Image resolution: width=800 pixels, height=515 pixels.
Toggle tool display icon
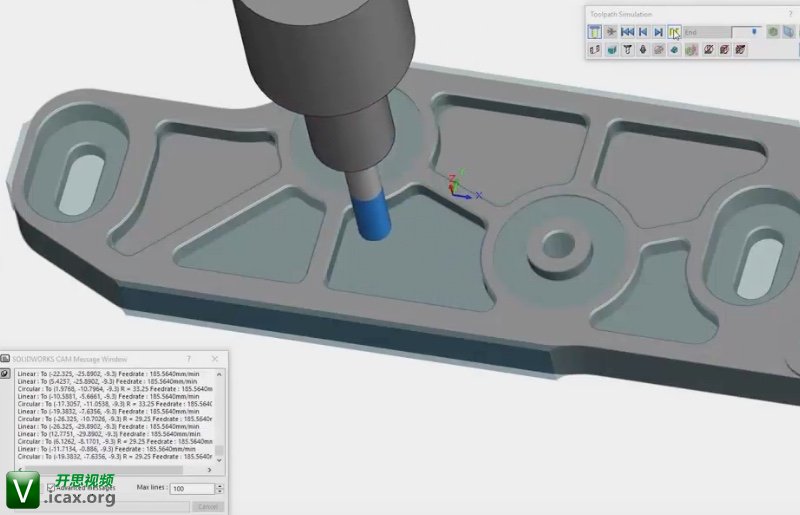[x=628, y=50]
